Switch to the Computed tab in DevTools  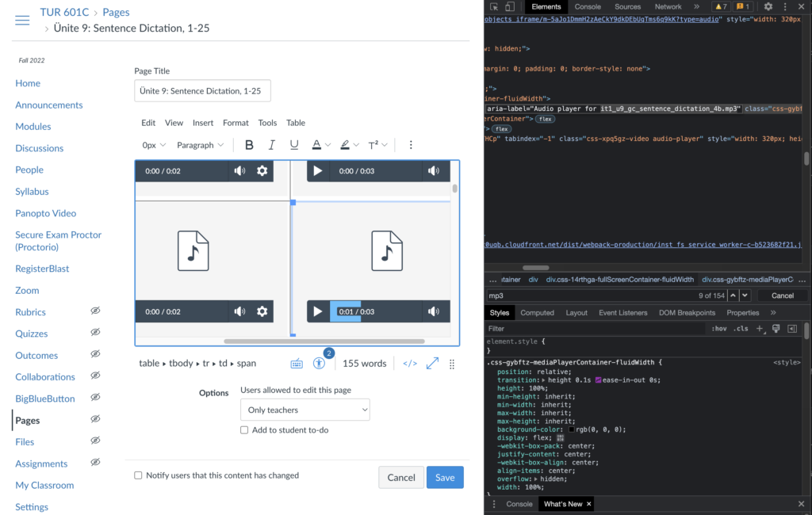(x=537, y=313)
